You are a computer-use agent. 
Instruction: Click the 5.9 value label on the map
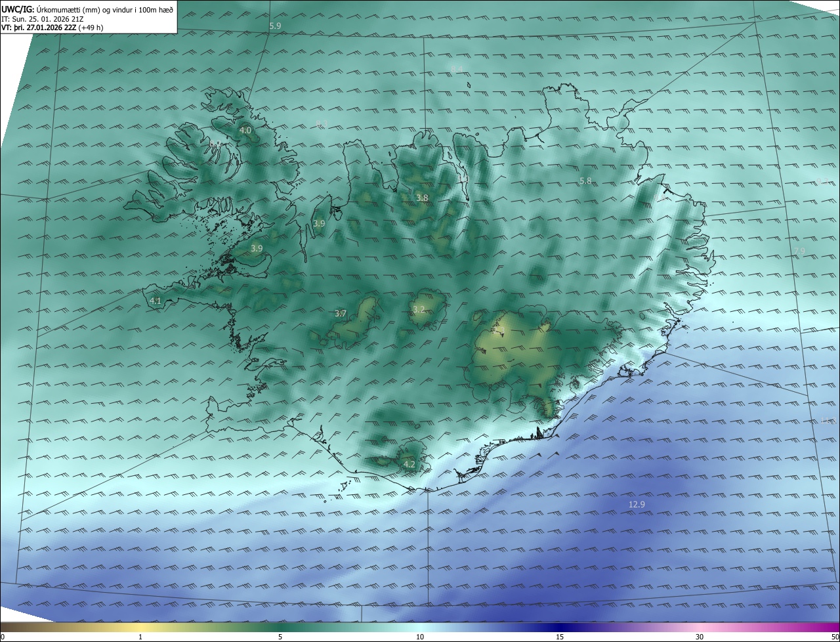click(275, 26)
